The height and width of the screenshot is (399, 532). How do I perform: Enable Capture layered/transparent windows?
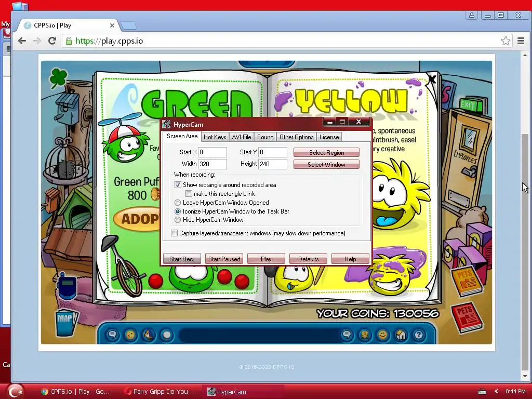click(x=175, y=233)
